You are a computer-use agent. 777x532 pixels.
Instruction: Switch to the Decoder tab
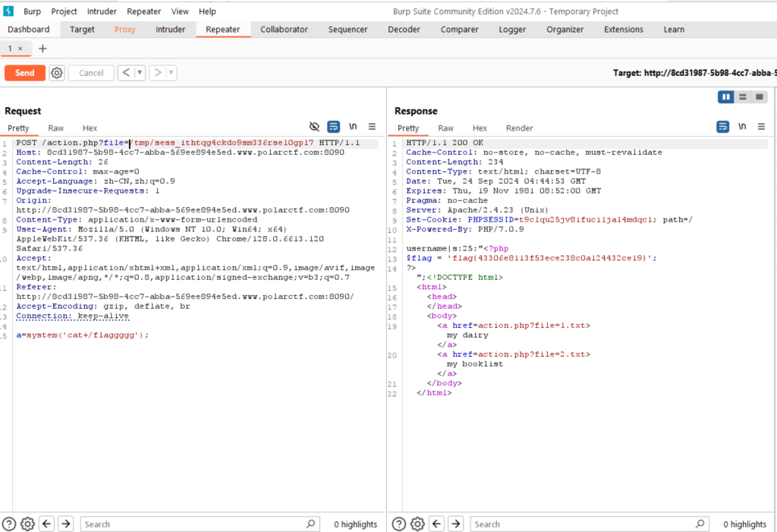[404, 30]
